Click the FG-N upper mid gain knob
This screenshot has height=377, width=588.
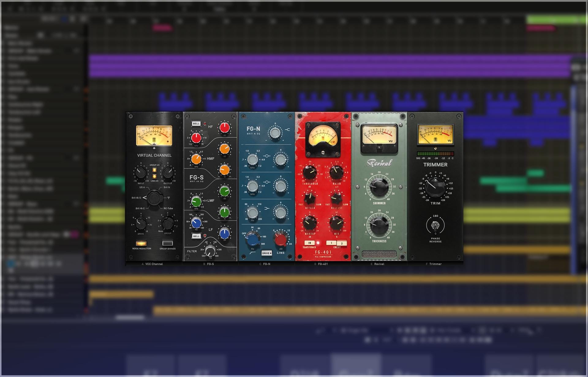[281, 159]
